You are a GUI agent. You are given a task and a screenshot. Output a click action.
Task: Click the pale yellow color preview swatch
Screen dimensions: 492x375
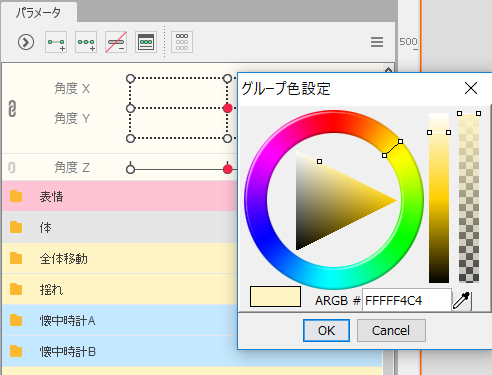[x=275, y=296]
